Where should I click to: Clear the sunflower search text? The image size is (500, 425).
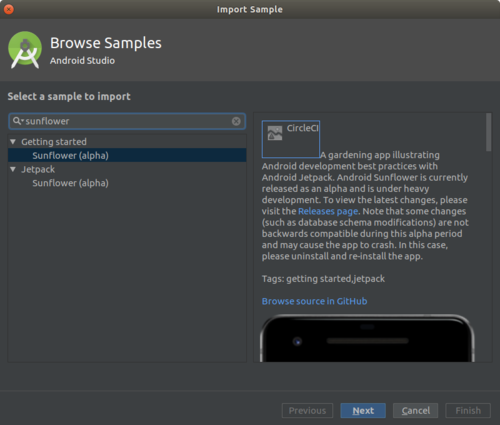236,121
